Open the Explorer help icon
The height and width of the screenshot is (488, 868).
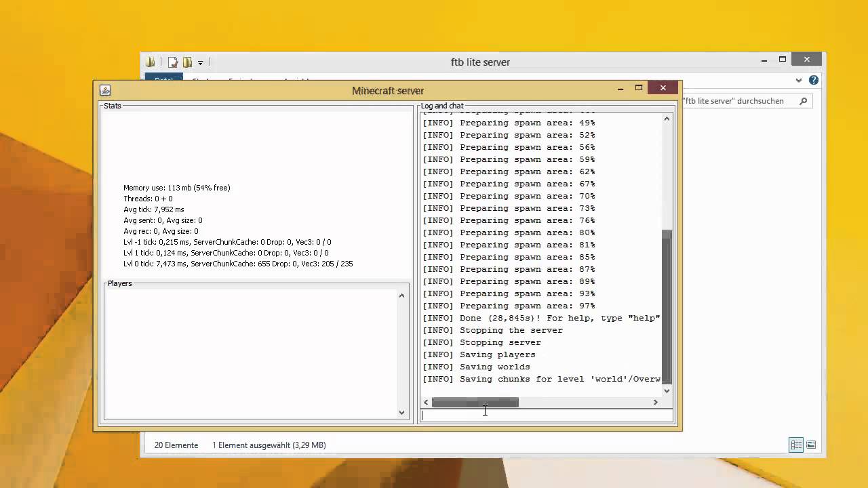(814, 80)
